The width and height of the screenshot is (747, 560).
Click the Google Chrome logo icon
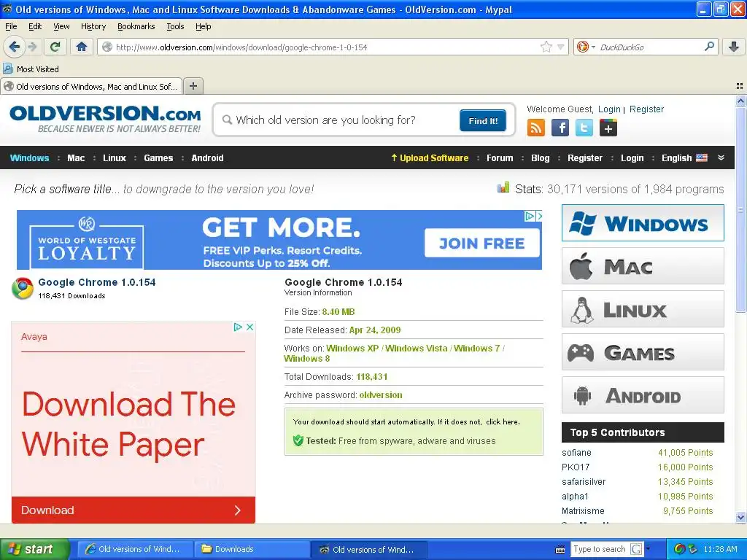point(23,288)
